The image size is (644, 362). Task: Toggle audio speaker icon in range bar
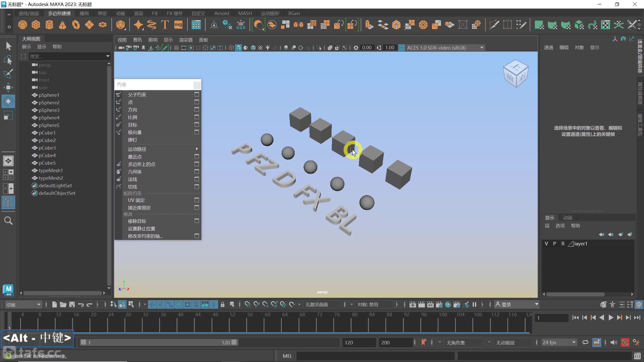(x=614, y=342)
